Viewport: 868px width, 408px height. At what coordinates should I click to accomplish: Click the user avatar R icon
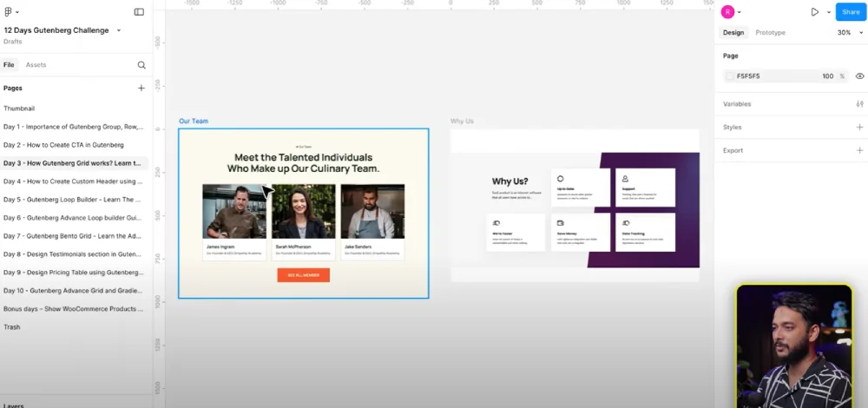click(727, 11)
